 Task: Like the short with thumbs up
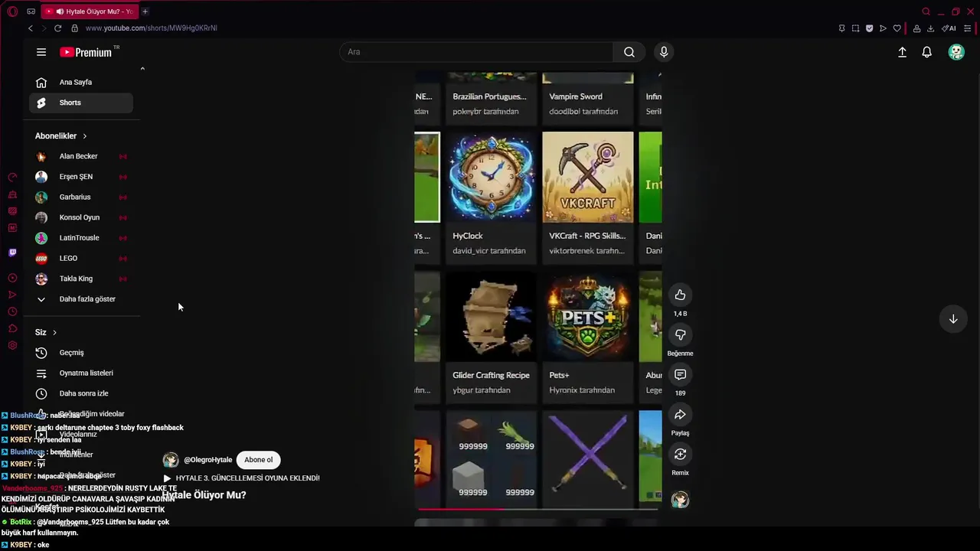point(680,295)
